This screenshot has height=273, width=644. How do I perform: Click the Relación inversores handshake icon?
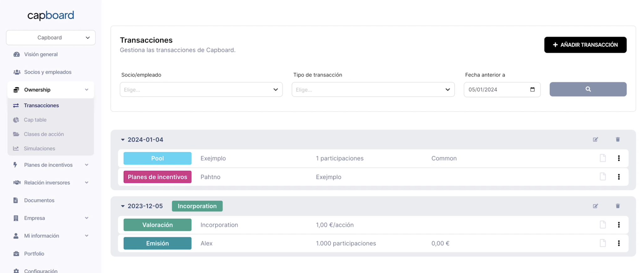pos(17,183)
